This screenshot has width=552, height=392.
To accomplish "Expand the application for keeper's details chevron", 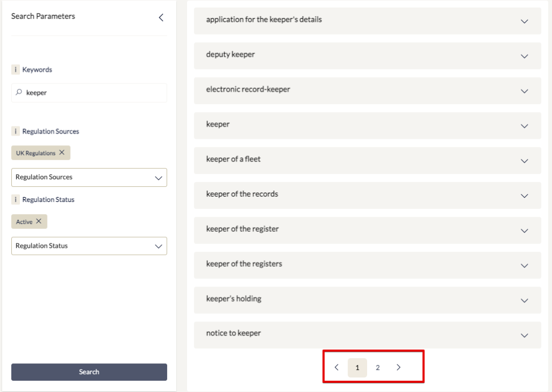I will coord(524,22).
